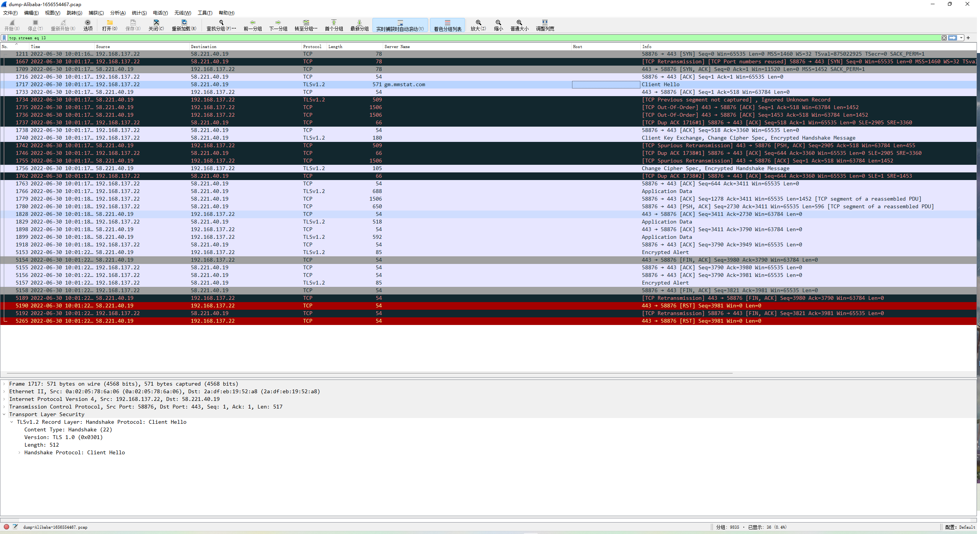Click filter bookmark icon left of filter
This screenshot has height=534, width=980.
4,38
